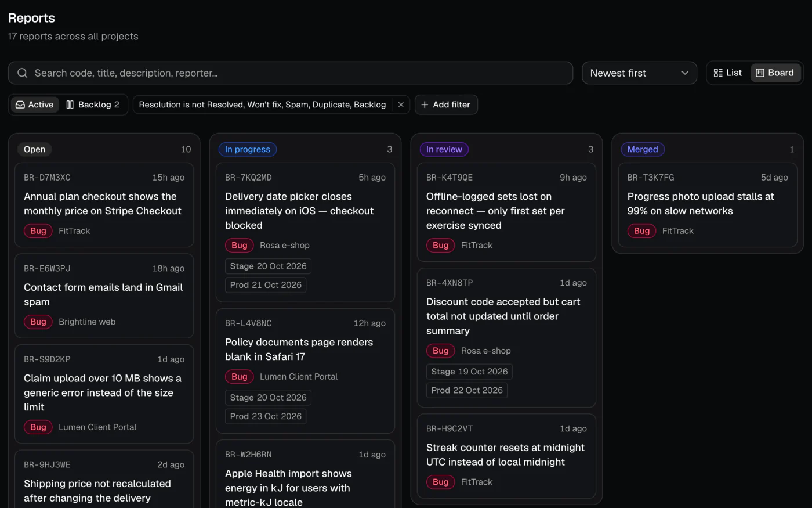
Task: Click the Merged column badge
Action: [643, 149]
